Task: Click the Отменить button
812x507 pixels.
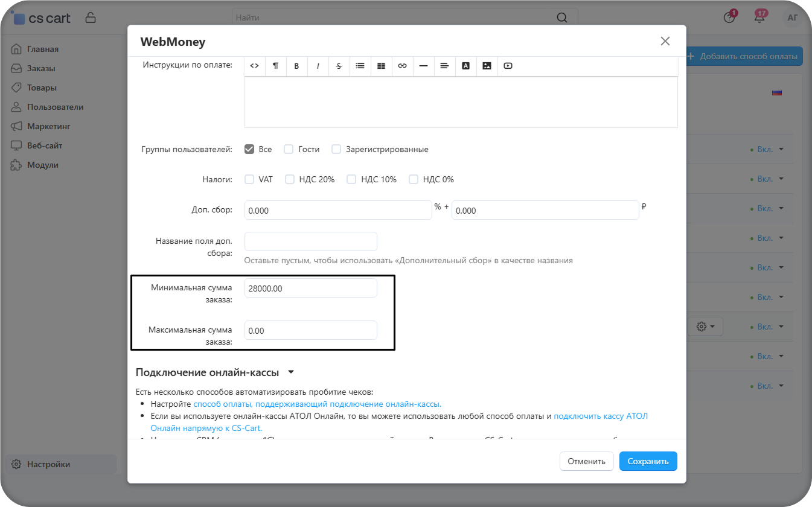Action: pos(586,461)
